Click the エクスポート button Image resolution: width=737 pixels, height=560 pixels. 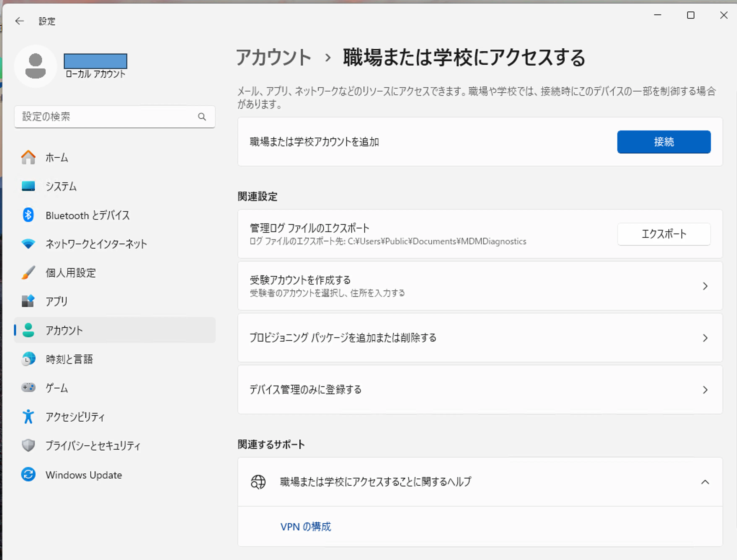pyautogui.click(x=664, y=234)
